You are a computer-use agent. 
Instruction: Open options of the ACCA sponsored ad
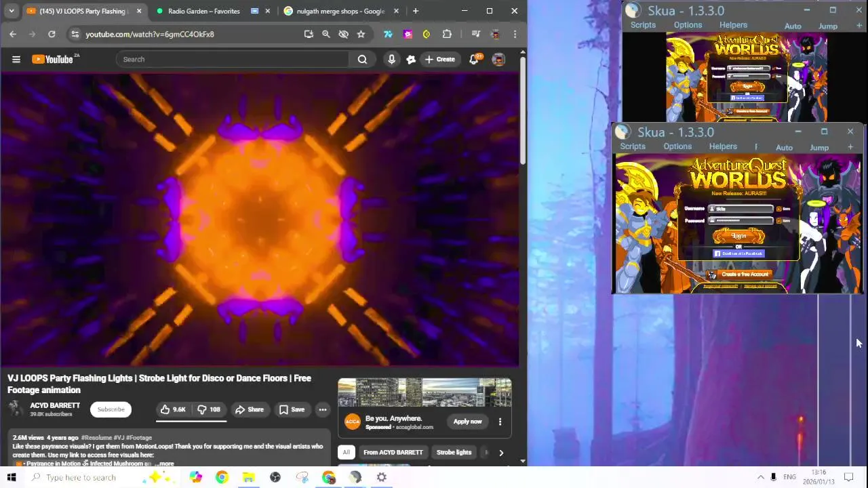500,422
